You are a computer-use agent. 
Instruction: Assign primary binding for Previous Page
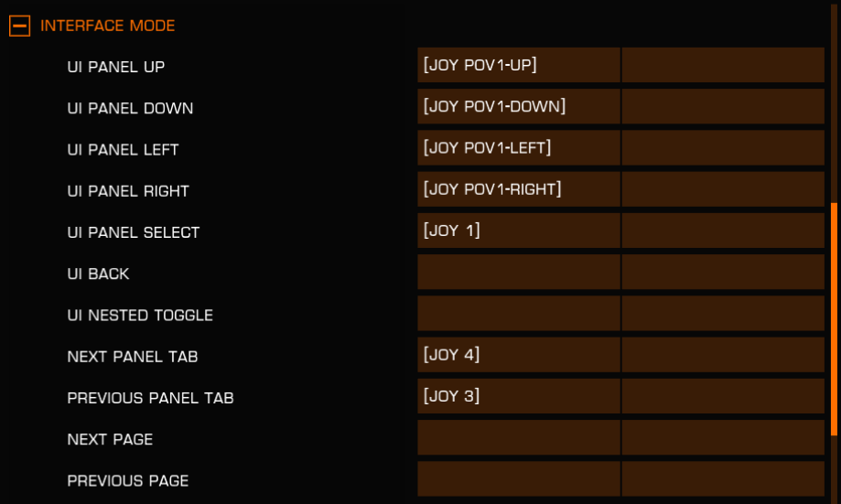(519, 478)
